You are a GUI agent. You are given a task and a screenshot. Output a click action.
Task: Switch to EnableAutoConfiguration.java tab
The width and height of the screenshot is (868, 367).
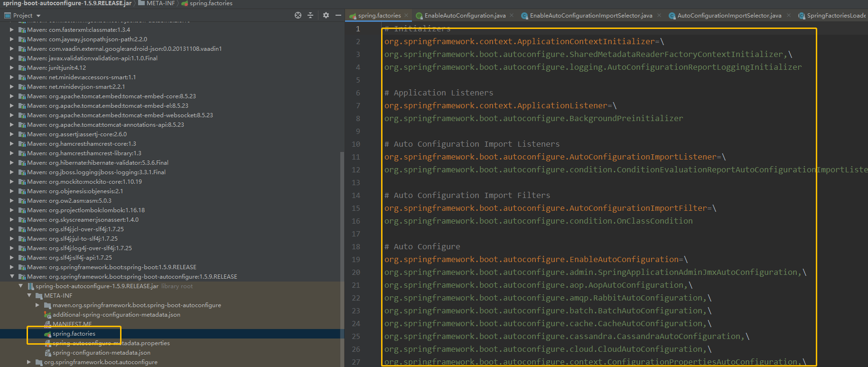[465, 16]
